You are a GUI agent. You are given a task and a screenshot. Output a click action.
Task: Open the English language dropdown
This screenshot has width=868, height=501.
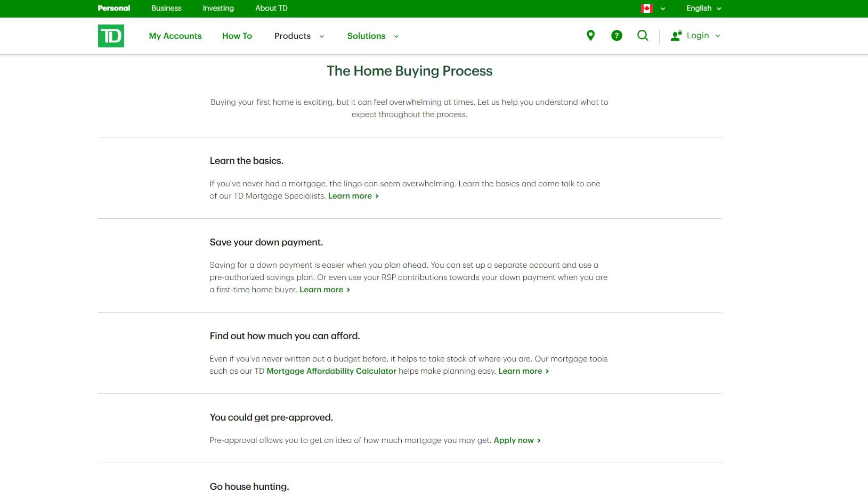[x=703, y=8]
